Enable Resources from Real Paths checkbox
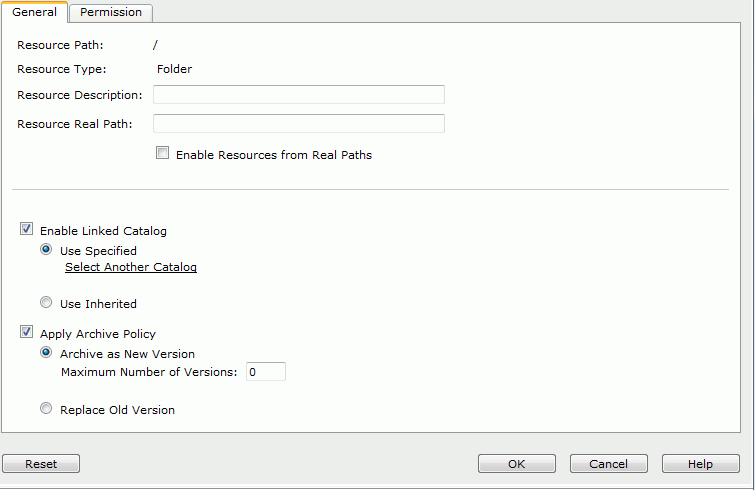Screen dimensions: 755x490 (163, 153)
